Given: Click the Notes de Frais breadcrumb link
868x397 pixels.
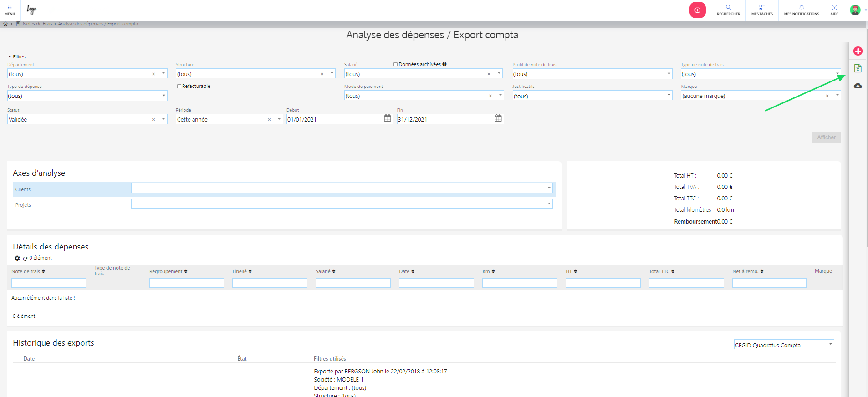Looking at the screenshot, I should pos(37,24).
